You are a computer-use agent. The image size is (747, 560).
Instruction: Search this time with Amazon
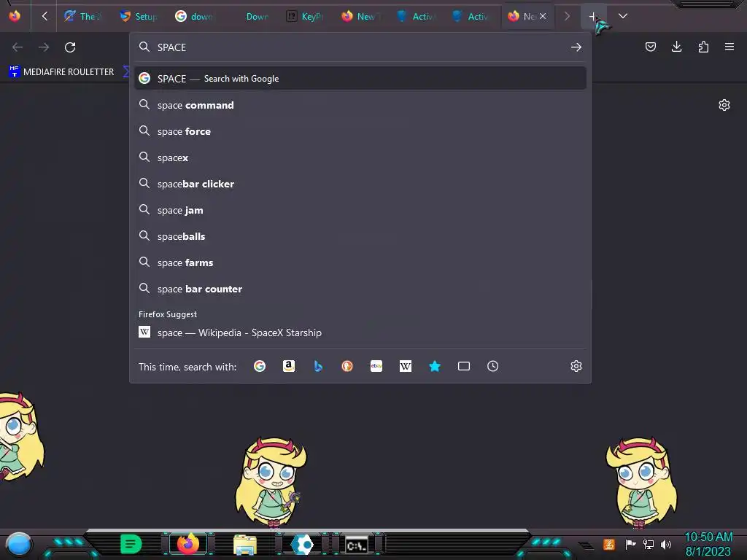click(x=289, y=366)
